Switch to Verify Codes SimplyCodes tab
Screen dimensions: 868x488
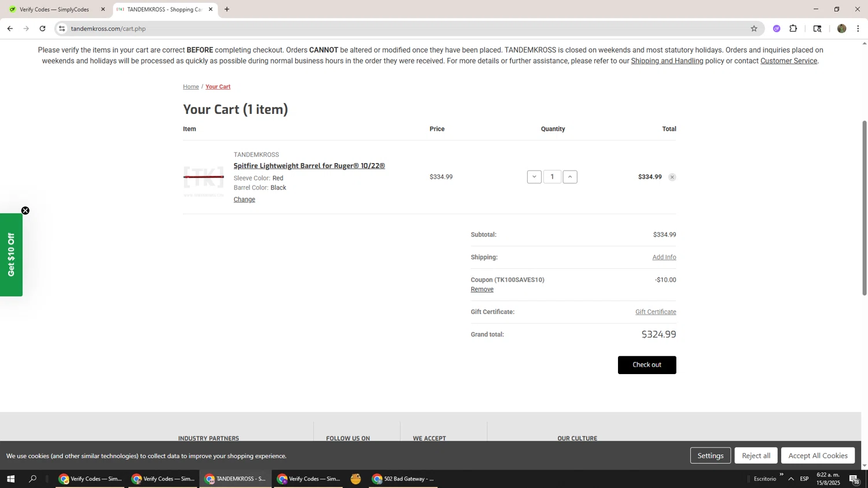(54, 9)
